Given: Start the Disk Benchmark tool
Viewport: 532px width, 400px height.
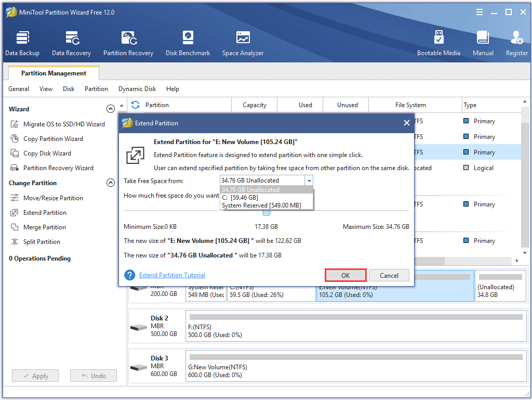Looking at the screenshot, I should [188, 43].
